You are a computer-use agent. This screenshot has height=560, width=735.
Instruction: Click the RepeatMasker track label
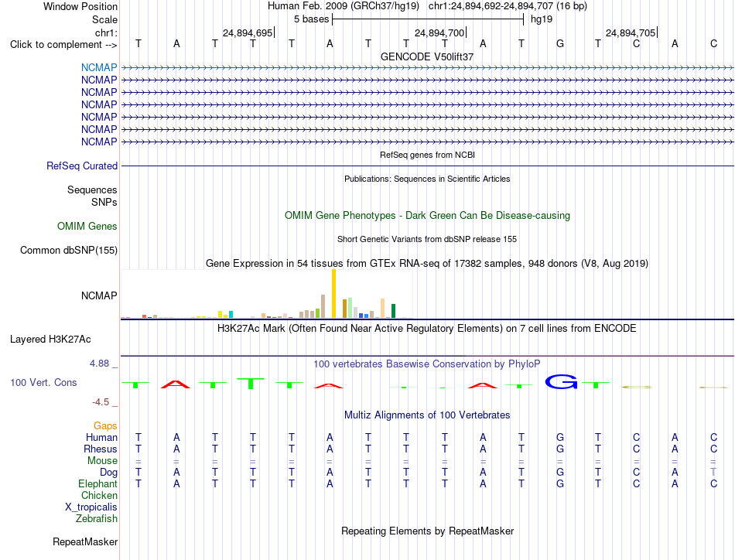[x=85, y=541]
